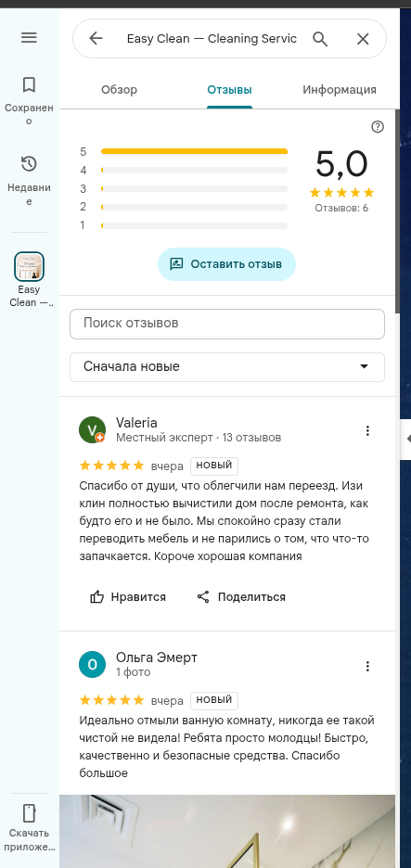
Task: Open Valeria's reviewer name link
Action: point(136,423)
